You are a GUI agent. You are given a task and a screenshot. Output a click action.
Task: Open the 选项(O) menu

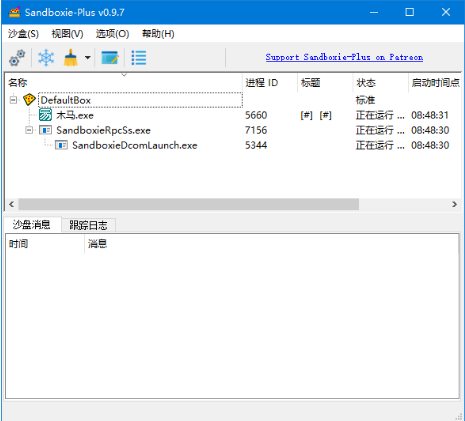coord(112,34)
